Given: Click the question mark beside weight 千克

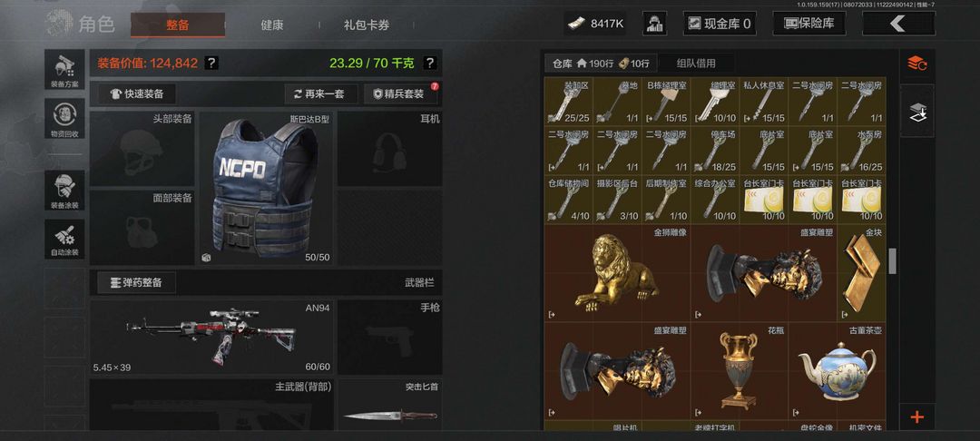Looking at the screenshot, I should 429,63.
